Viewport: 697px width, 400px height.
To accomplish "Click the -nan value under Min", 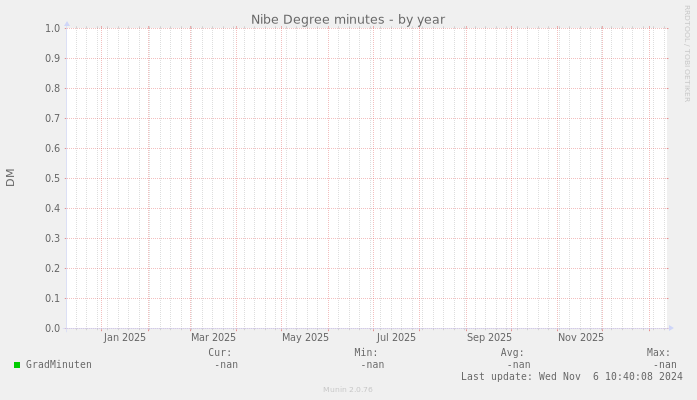I will (x=373, y=365).
